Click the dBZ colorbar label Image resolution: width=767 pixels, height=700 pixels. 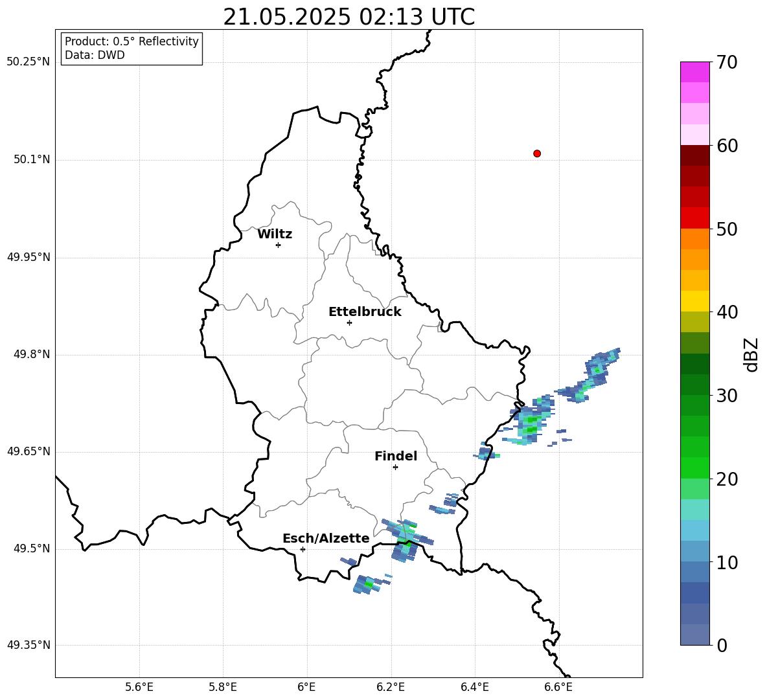pos(751,355)
